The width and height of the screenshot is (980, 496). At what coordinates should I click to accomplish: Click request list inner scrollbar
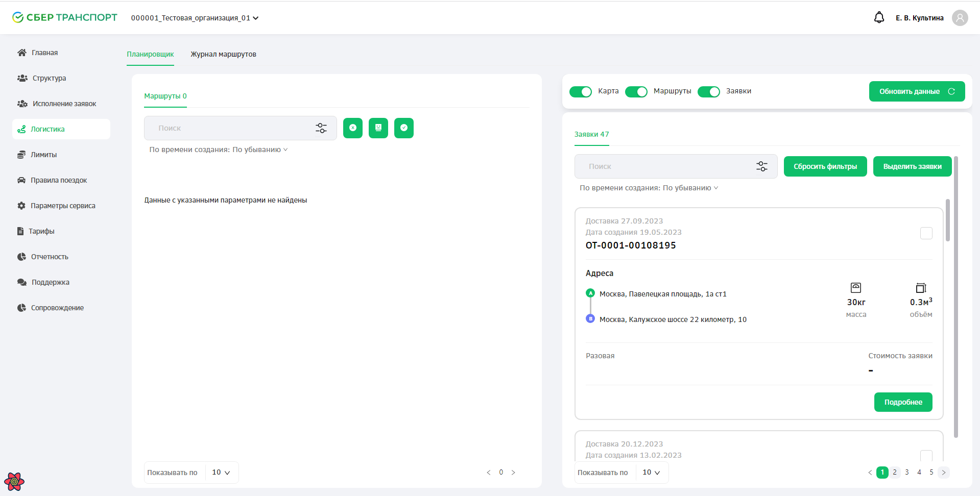tap(948, 220)
